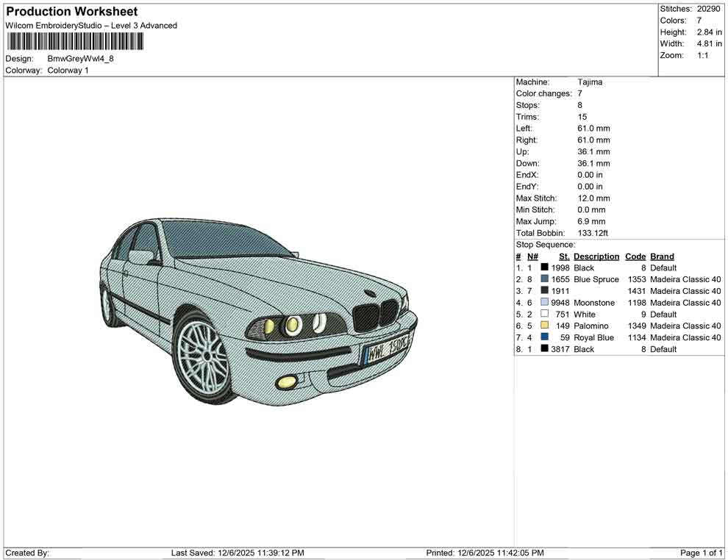
Task: Sort by the Description column header
Action: click(x=596, y=256)
